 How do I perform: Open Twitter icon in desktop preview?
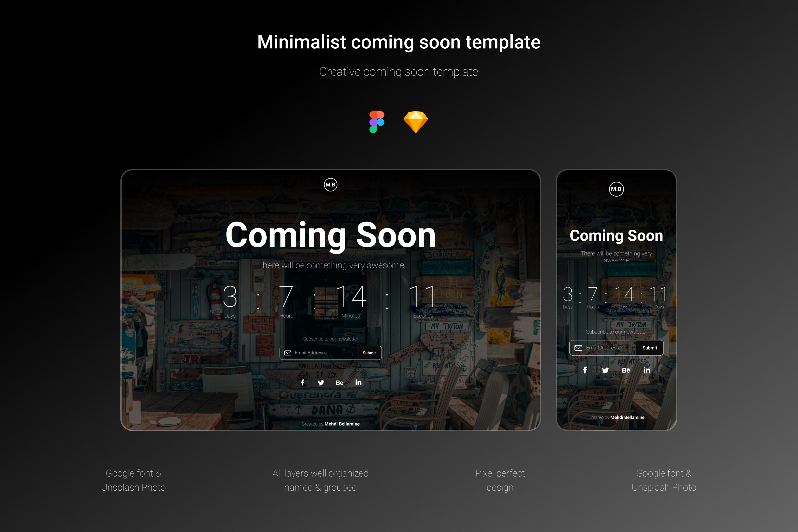pyautogui.click(x=321, y=383)
